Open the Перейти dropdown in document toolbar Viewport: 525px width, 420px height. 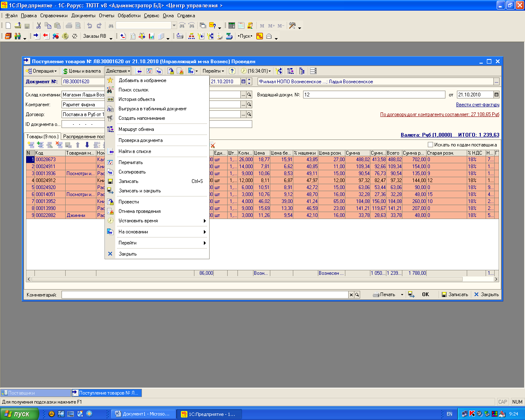[213, 71]
